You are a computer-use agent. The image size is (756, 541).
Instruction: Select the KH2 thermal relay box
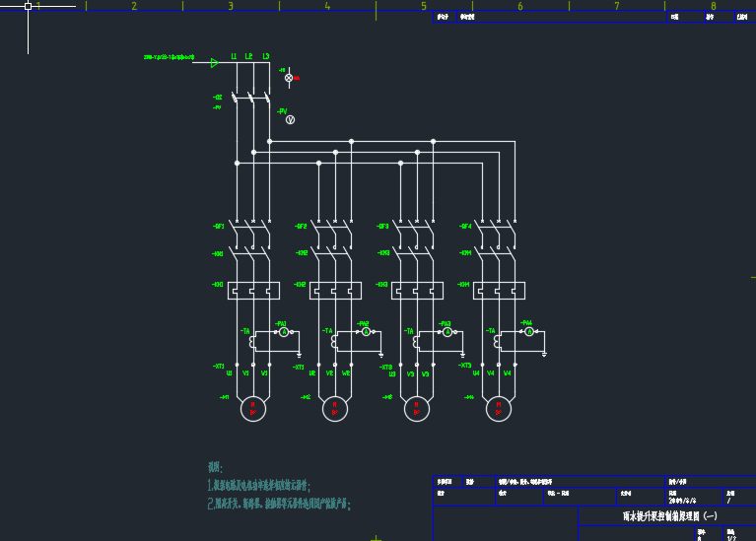334,291
